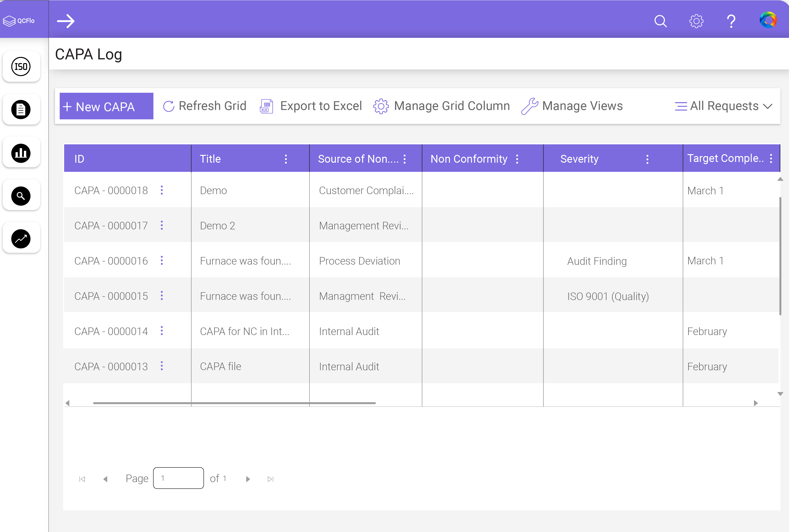789x532 pixels.
Task: Open the user profile avatar
Action: tap(768, 20)
